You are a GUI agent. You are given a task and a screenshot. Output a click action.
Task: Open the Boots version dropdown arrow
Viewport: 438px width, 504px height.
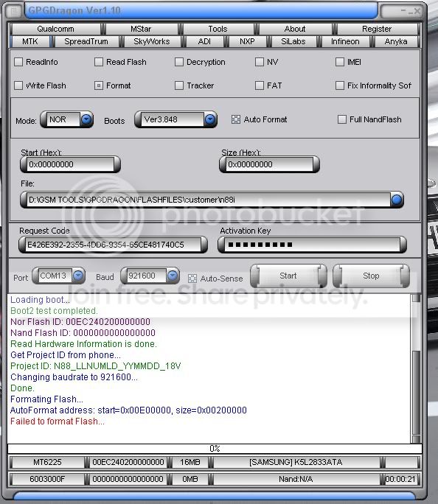(210, 119)
